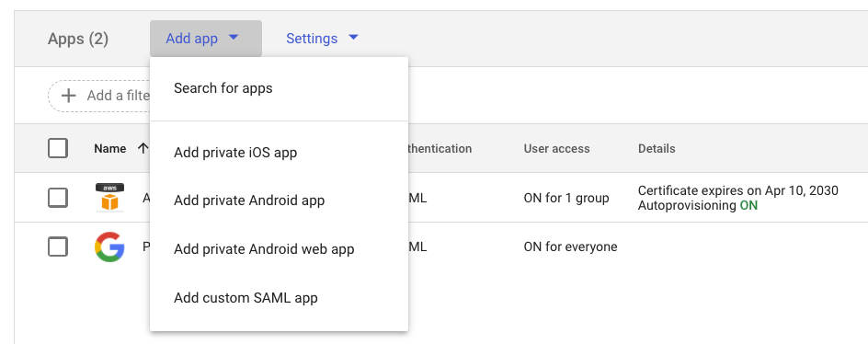Choose Add custom SAML app
868x344 pixels.
tap(279, 298)
